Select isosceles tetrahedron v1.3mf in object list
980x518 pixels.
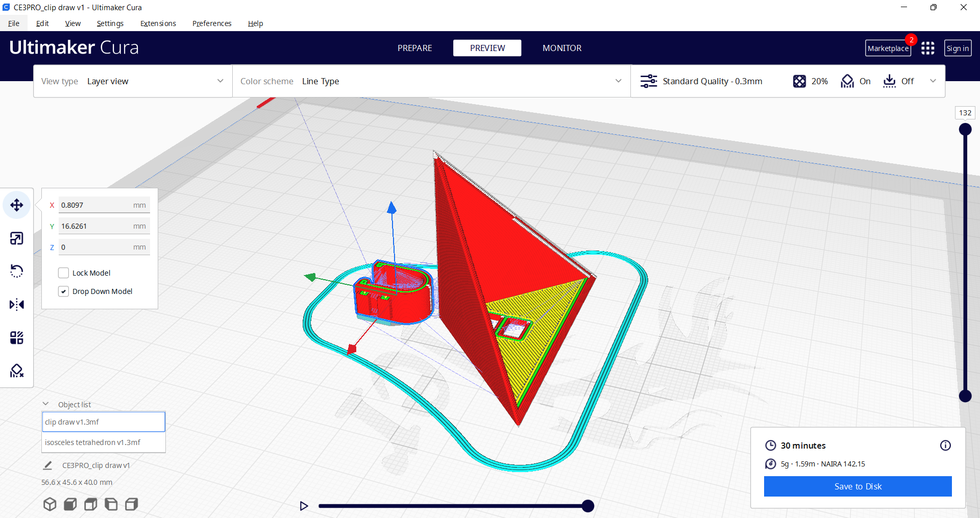(x=104, y=442)
